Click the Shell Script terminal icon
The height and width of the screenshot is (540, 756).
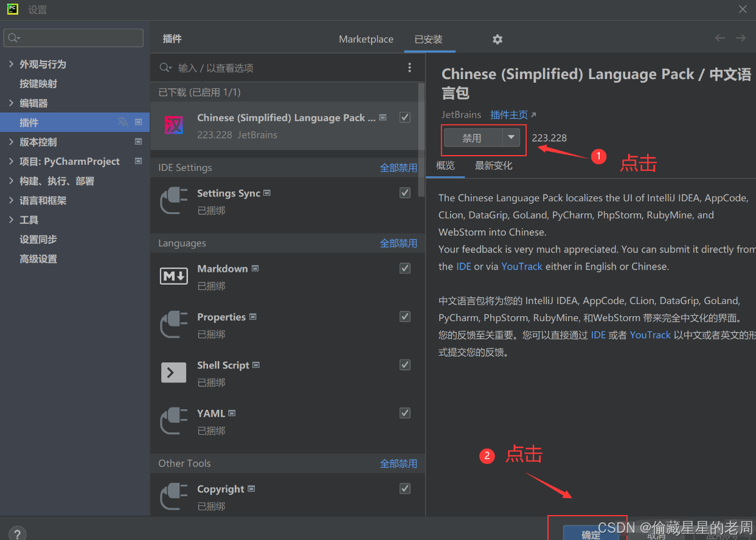click(174, 373)
